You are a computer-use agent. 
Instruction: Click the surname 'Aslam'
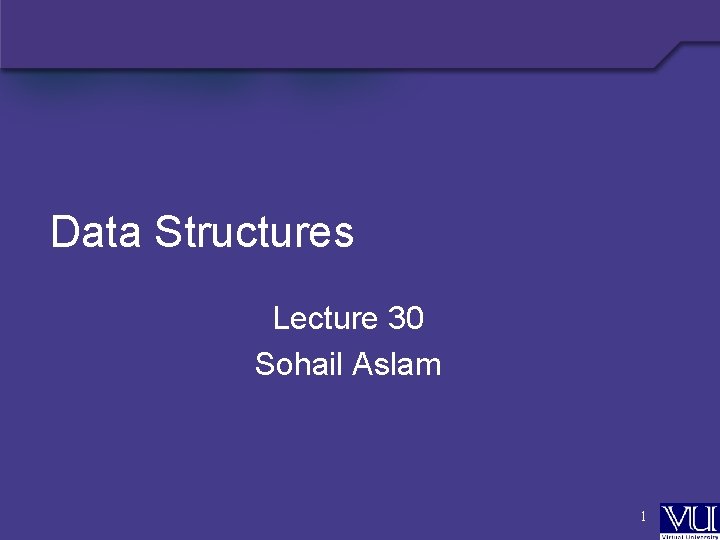click(396, 364)
